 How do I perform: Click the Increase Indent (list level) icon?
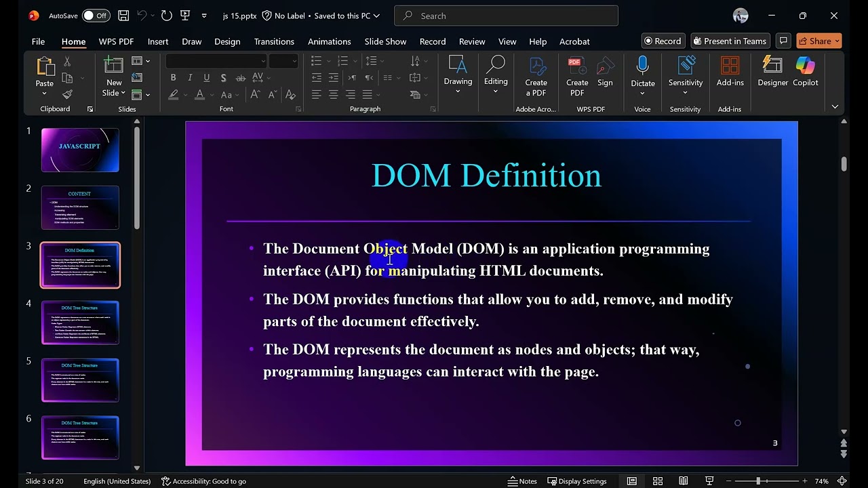334,78
